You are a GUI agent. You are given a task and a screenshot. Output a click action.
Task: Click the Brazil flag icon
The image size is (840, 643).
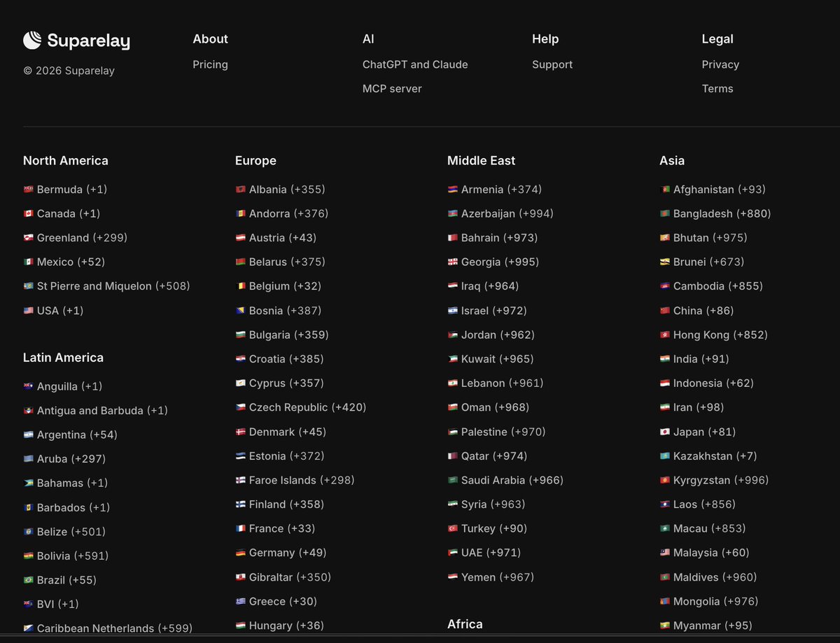pyautogui.click(x=28, y=580)
